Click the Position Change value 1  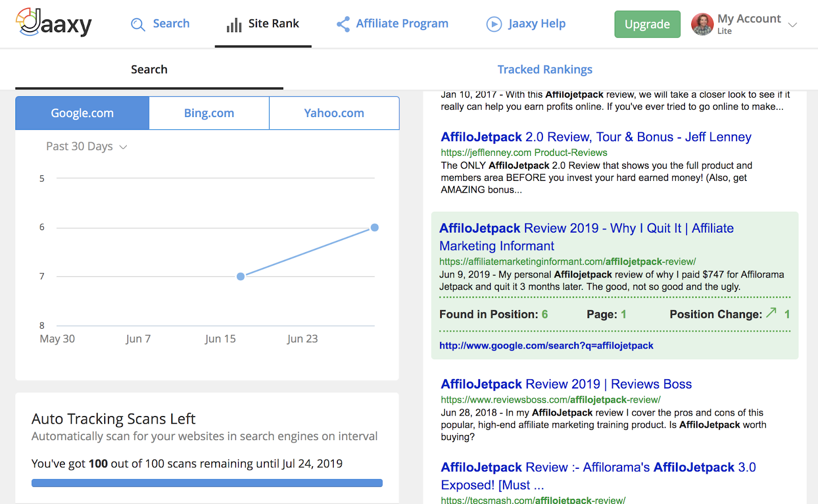pos(787,314)
